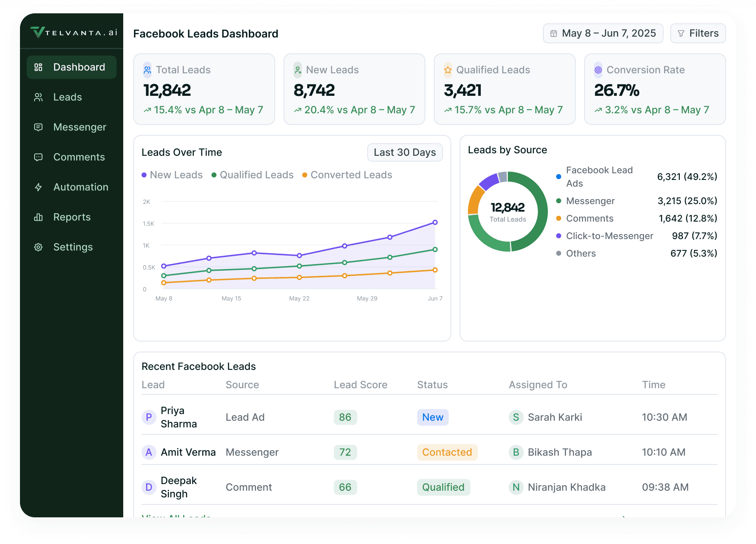Open the Comments section

72,157
